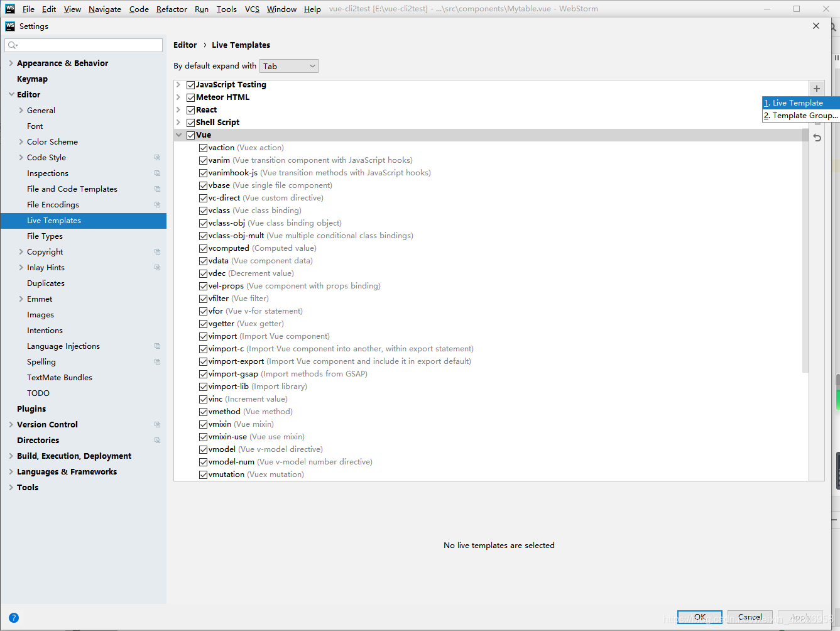Click the help question mark icon
840x631 pixels.
coord(14,618)
